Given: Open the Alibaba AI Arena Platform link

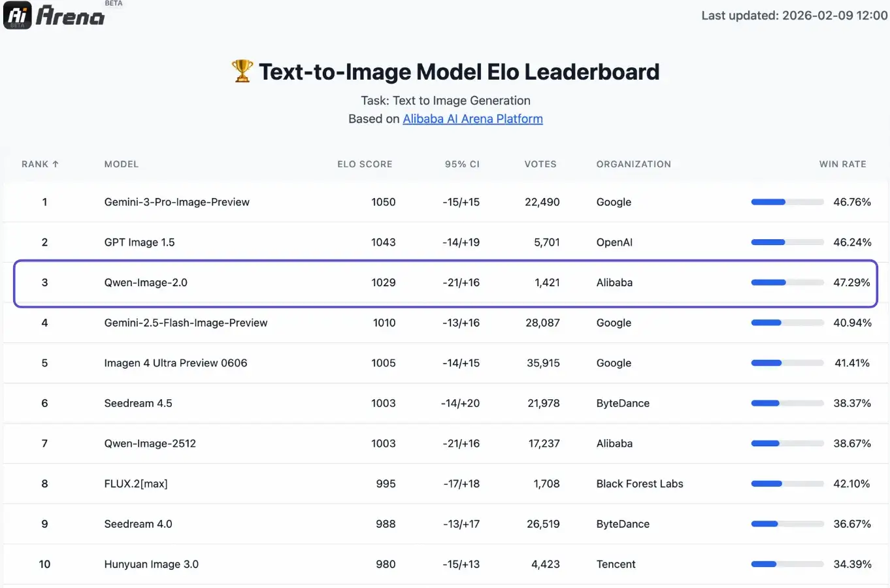Looking at the screenshot, I should point(472,119).
